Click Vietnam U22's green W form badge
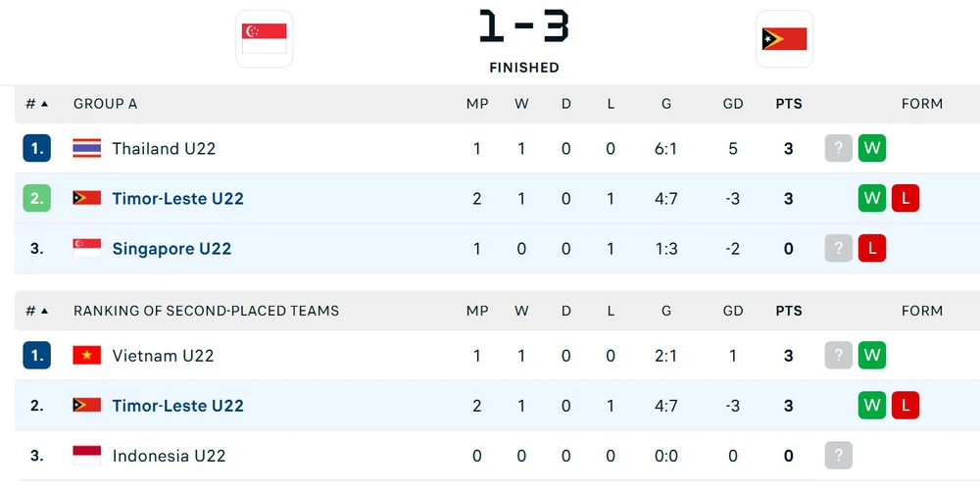The height and width of the screenshot is (490, 980). pyautogui.click(x=872, y=356)
